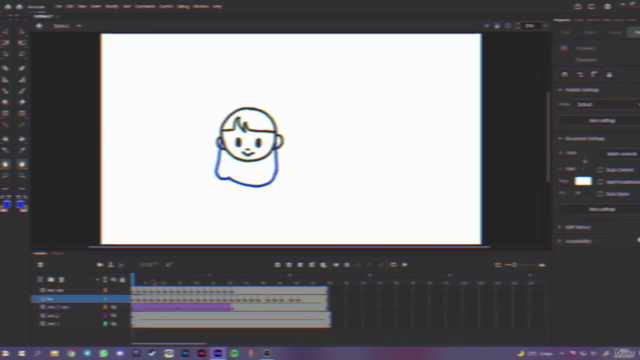
Task: Enable the Apply to pasteboard checkbox
Action: tap(600, 182)
